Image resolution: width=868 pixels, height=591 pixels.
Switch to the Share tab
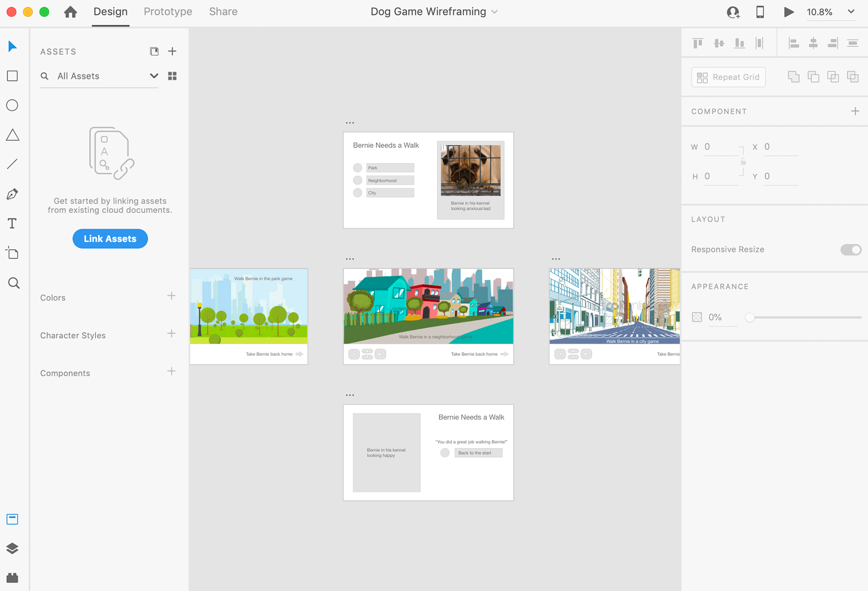(223, 12)
